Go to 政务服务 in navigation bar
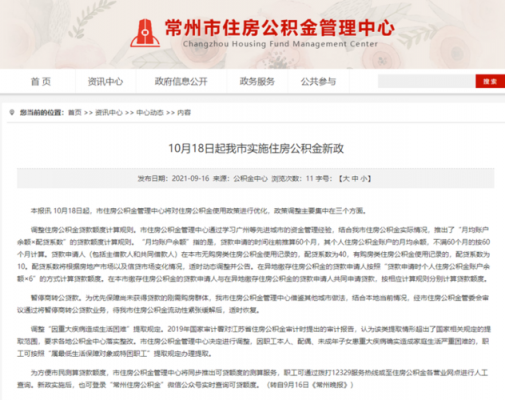The width and height of the screenshot is (505, 400). [257, 81]
